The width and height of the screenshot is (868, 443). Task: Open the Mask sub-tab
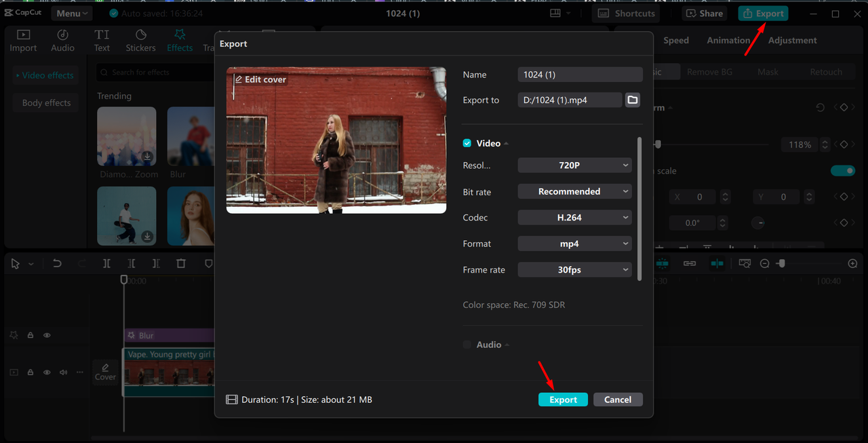768,72
